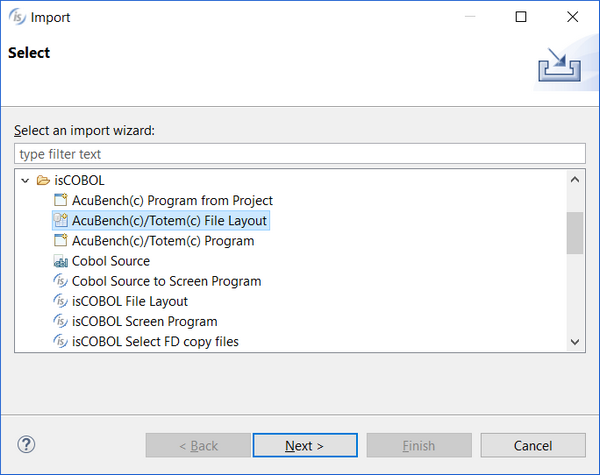
Task: Select the Cobol Source wizard
Action: click(x=111, y=261)
